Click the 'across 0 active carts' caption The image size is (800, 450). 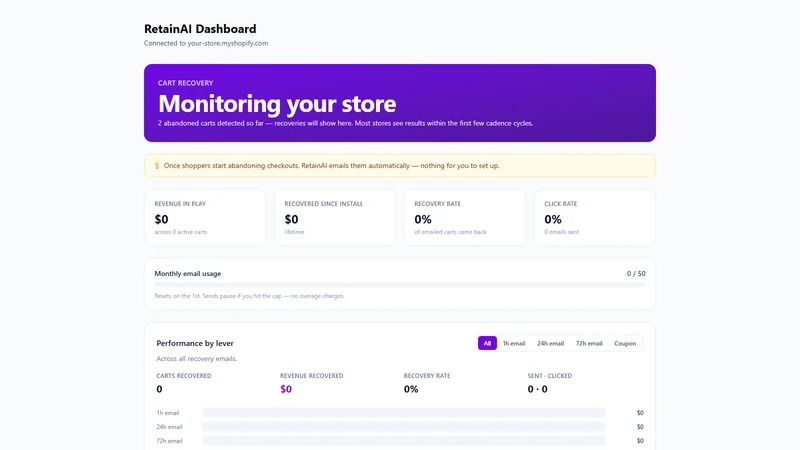(181, 232)
